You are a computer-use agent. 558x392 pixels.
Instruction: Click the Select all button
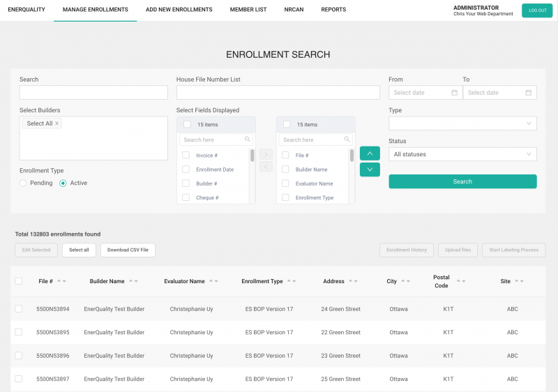coord(79,250)
